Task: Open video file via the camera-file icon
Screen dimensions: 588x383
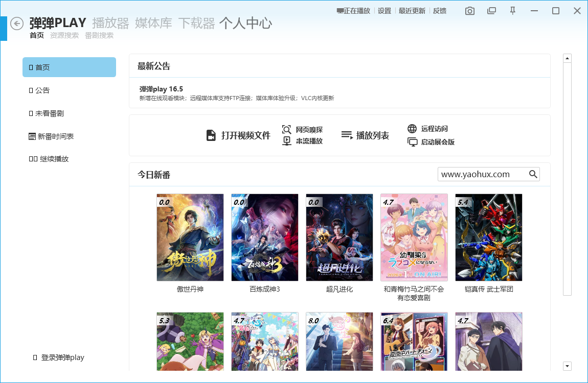Action: click(211, 135)
